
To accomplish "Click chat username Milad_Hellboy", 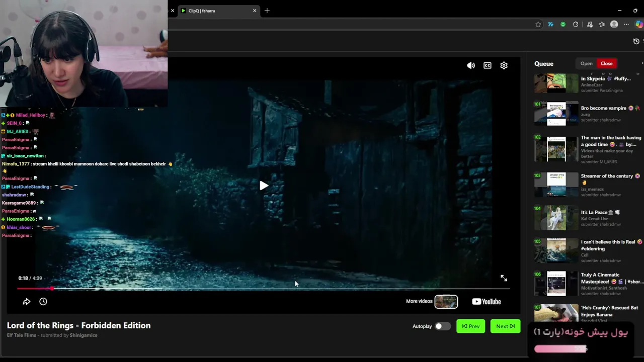I will pos(30,115).
